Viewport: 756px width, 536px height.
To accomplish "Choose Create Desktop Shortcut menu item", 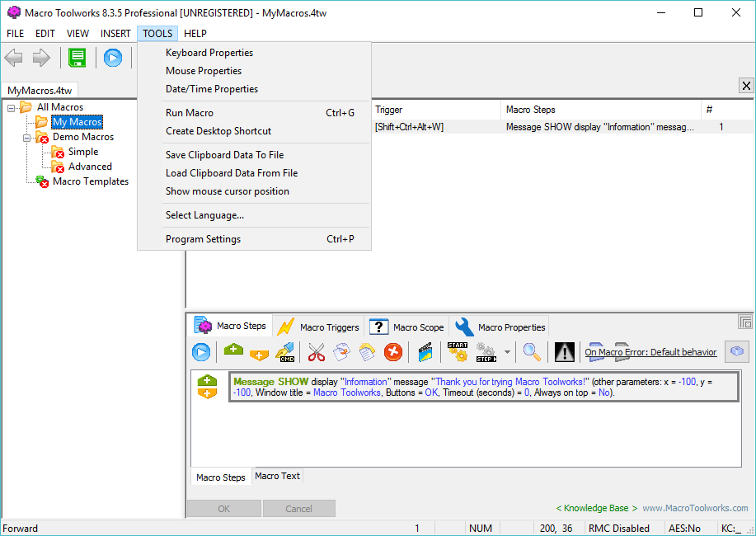I will 254,131.
